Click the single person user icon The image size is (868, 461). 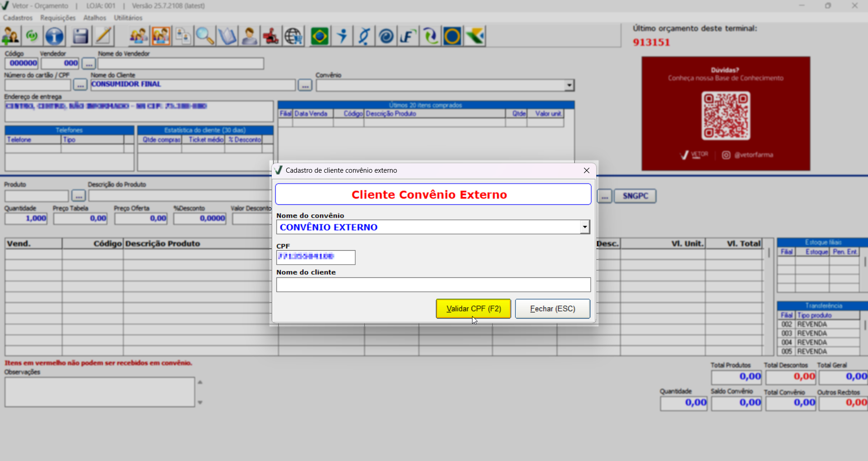pyautogui.click(x=249, y=36)
